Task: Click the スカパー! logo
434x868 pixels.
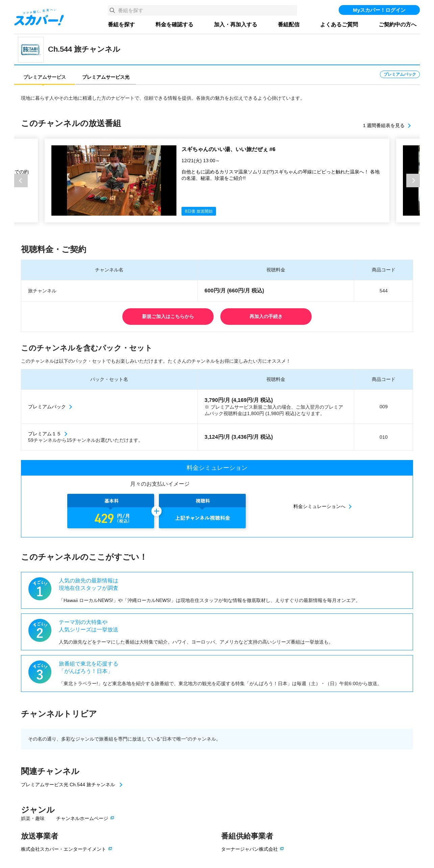Action: pos(39,18)
